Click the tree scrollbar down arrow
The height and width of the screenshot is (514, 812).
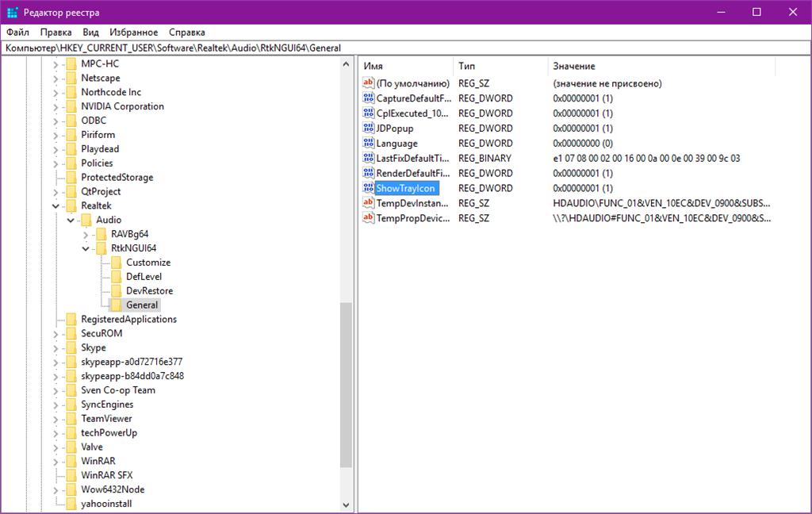346,504
